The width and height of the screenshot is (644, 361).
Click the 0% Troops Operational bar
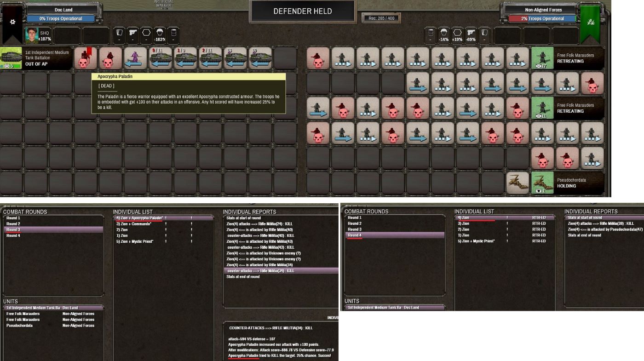61,19
